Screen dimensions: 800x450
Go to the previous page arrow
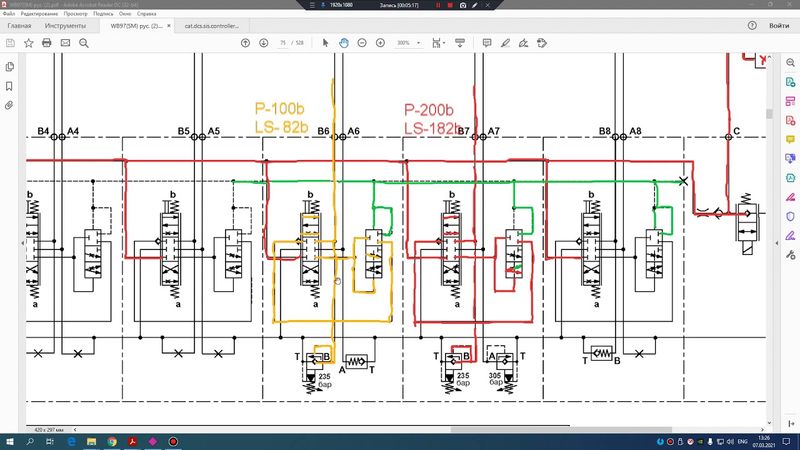pyautogui.click(x=246, y=43)
